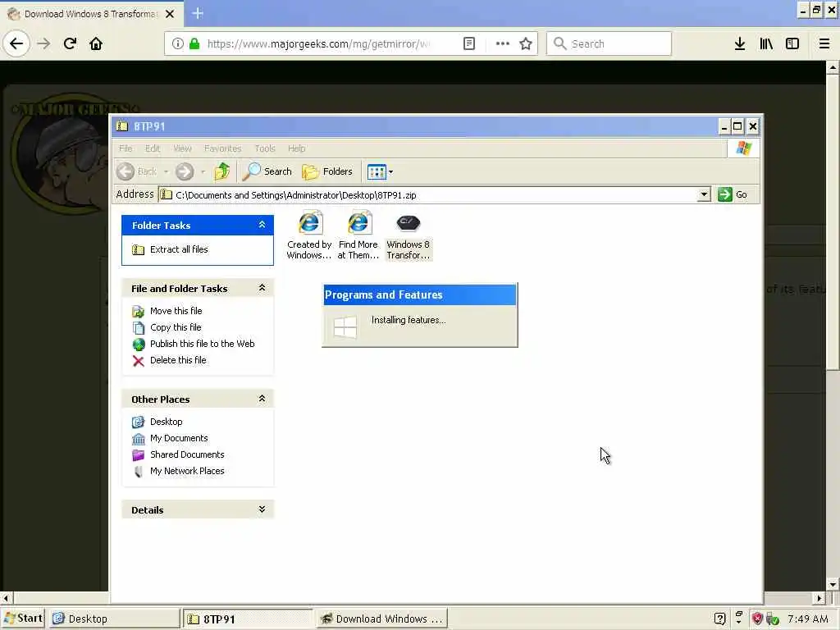Open a new Firefox tab
This screenshot has height=630, width=840.
pyautogui.click(x=198, y=13)
